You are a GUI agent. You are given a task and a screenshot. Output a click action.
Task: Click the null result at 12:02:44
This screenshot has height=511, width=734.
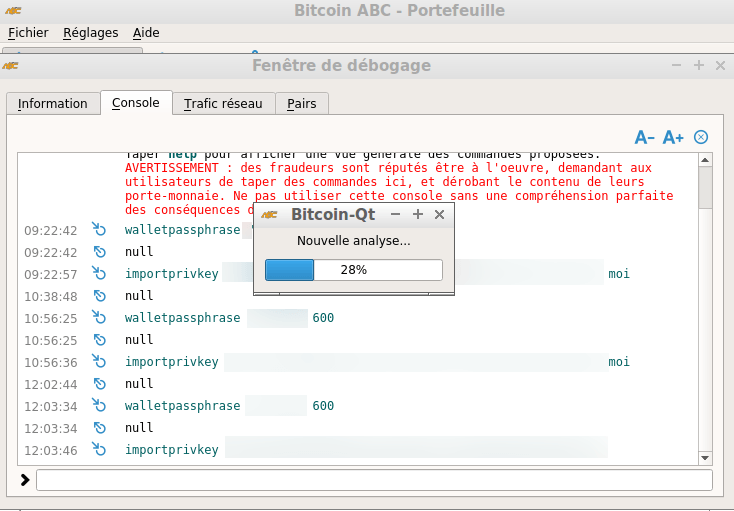(x=139, y=384)
